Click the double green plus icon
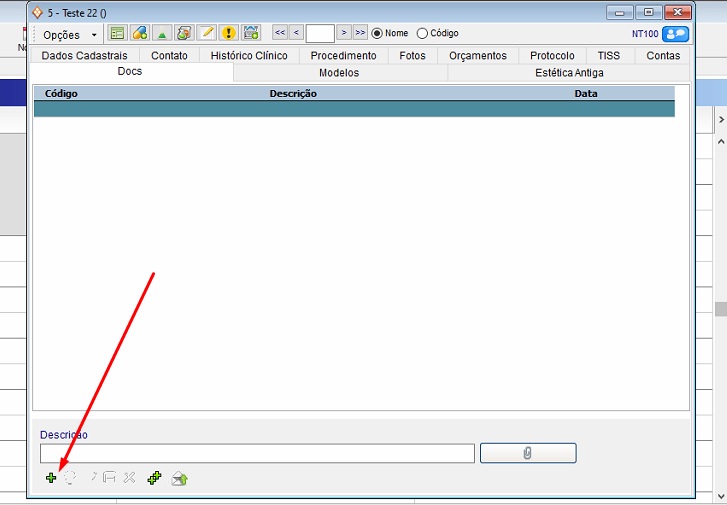 coord(154,478)
